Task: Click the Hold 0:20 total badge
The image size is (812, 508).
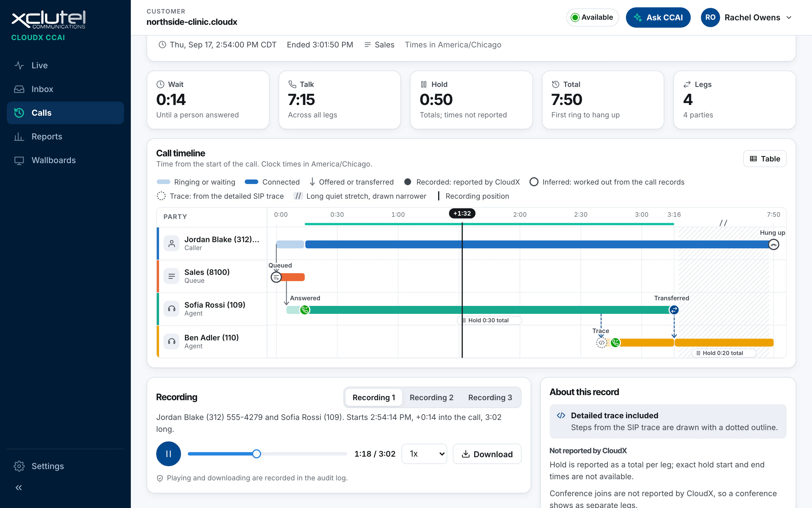Action: (724, 353)
